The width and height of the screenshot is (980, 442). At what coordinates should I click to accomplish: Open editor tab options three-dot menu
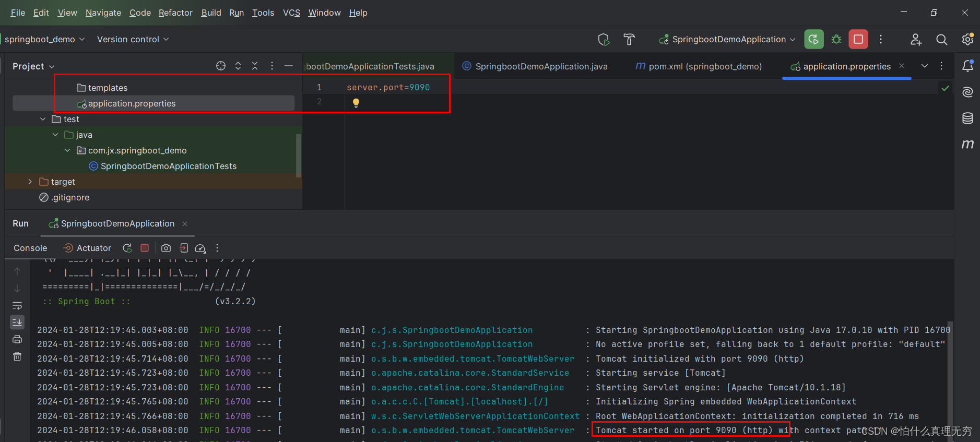941,66
